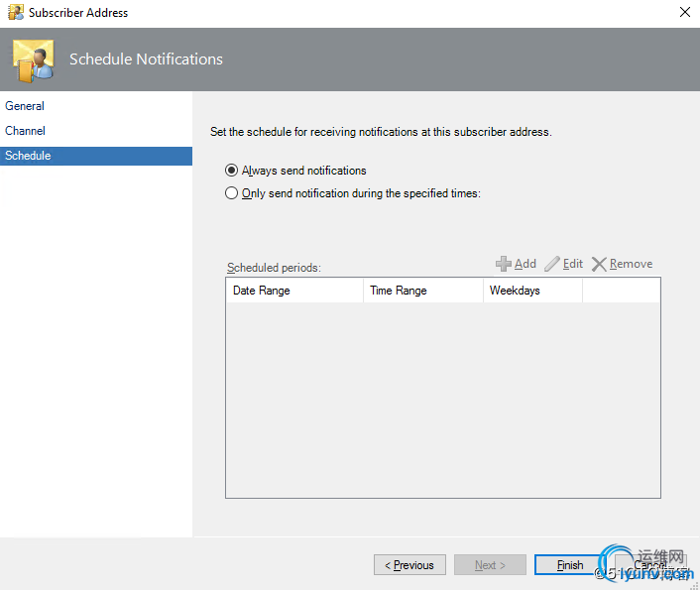700x590 pixels.
Task: Go to the Channel wizard page
Action: tap(25, 131)
